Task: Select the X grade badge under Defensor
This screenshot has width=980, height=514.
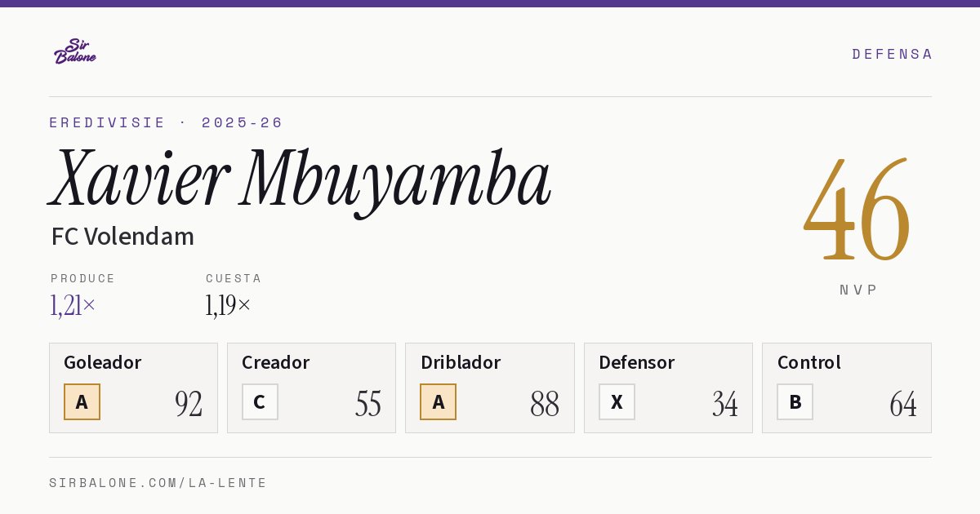Action: pos(617,401)
